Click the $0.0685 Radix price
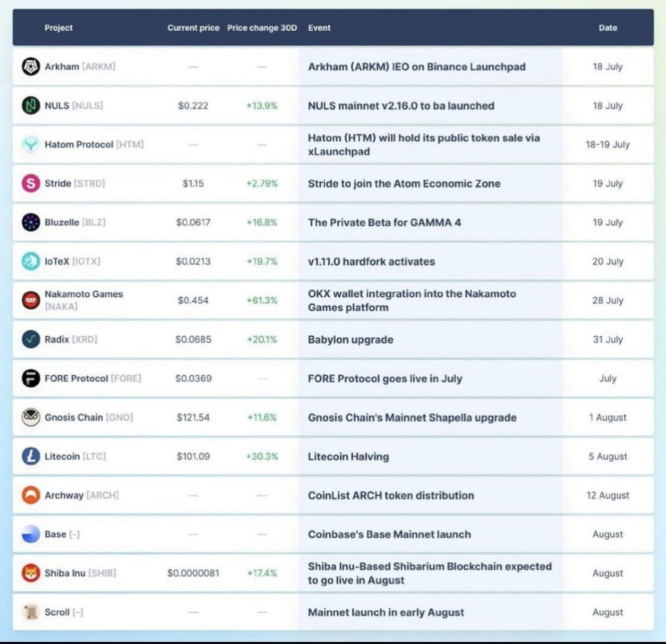This screenshot has width=666, height=644. 193,339
